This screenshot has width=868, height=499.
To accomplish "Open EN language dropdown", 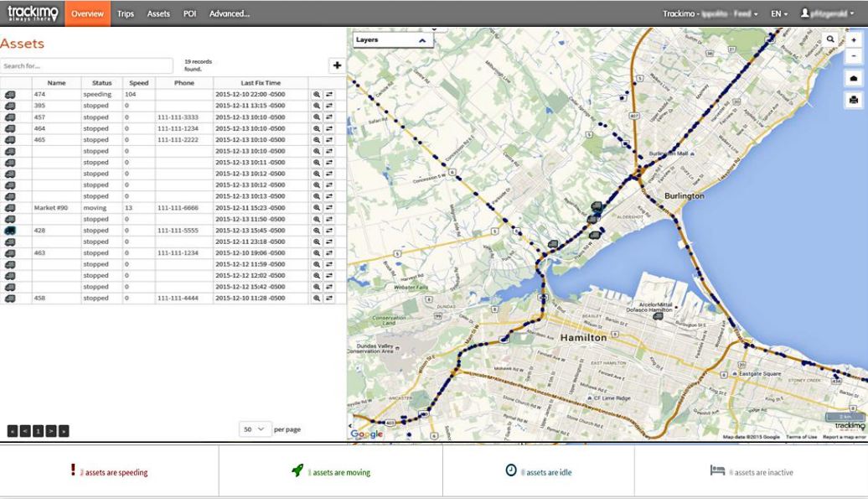I will (x=779, y=13).
